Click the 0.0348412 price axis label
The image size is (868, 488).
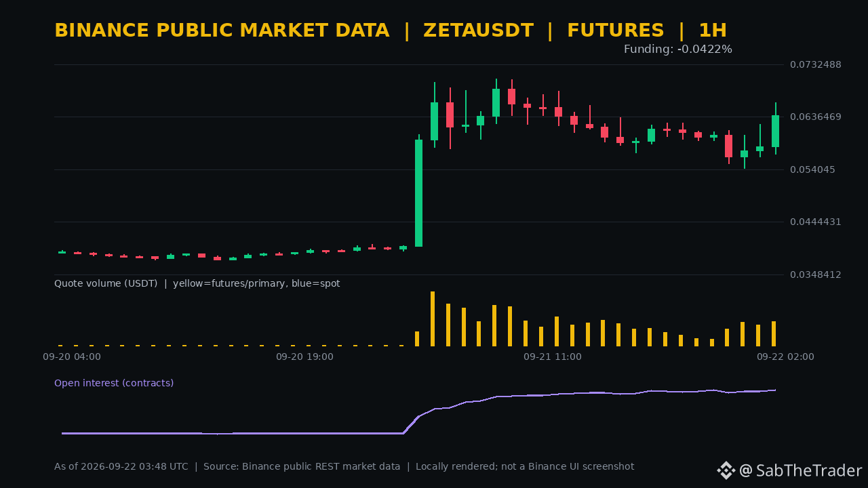816,274
